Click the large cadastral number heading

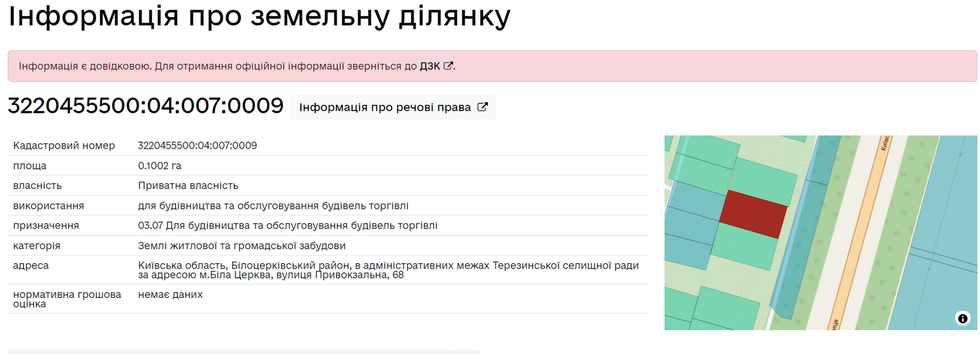pos(145,106)
